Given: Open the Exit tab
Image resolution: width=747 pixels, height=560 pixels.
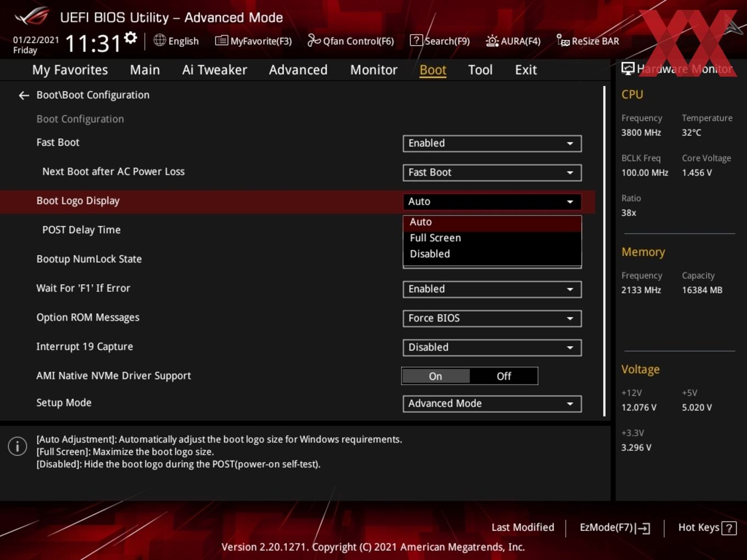Looking at the screenshot, I should [526, 70].
